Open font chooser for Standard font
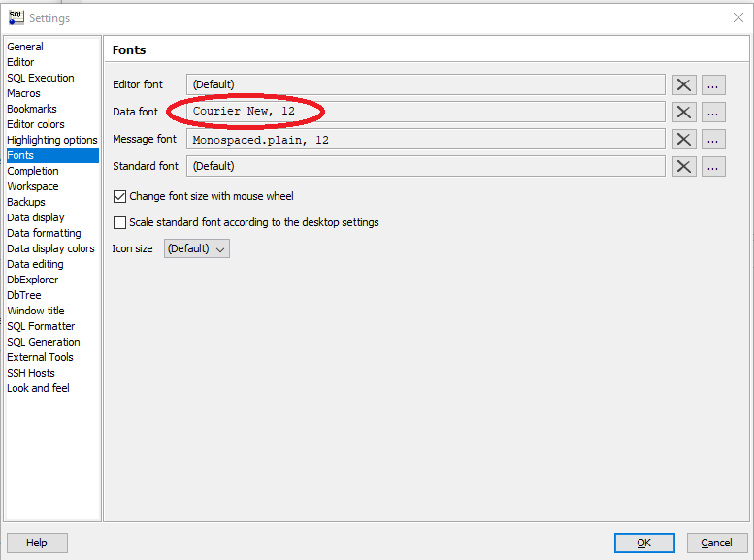Image resolution: width=754 pixels, height=560 pixels. coord(713,167)
